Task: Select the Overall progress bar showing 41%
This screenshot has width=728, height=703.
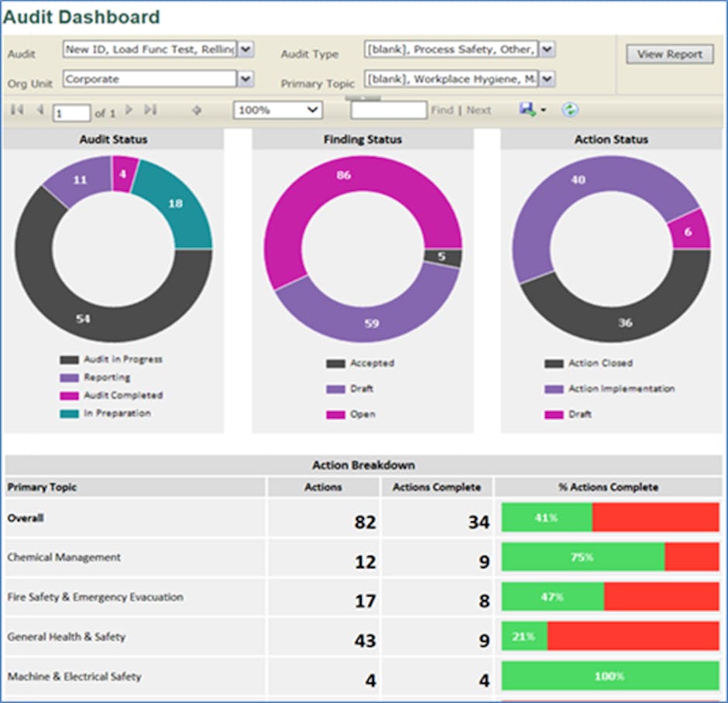Action: click(609, 518)
